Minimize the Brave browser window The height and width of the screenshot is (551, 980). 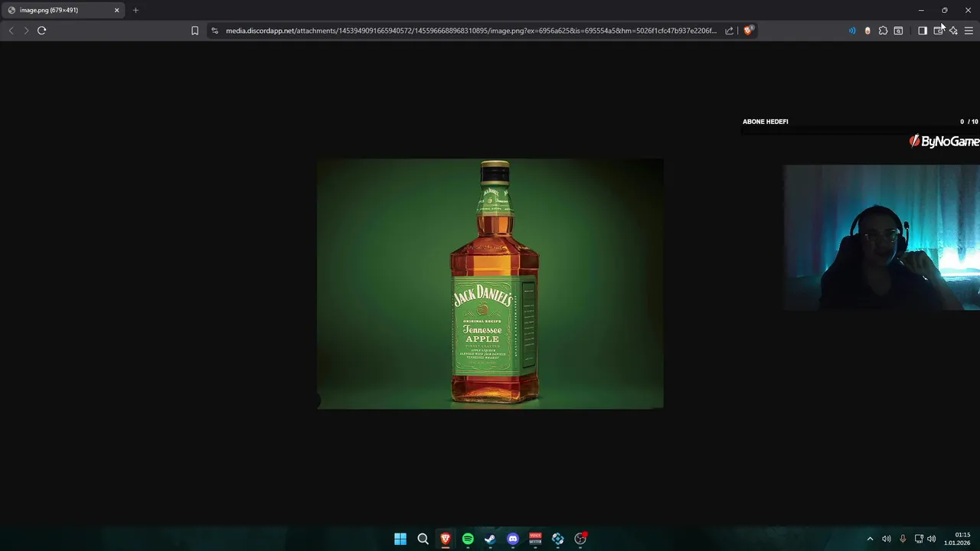click(921, 10)
